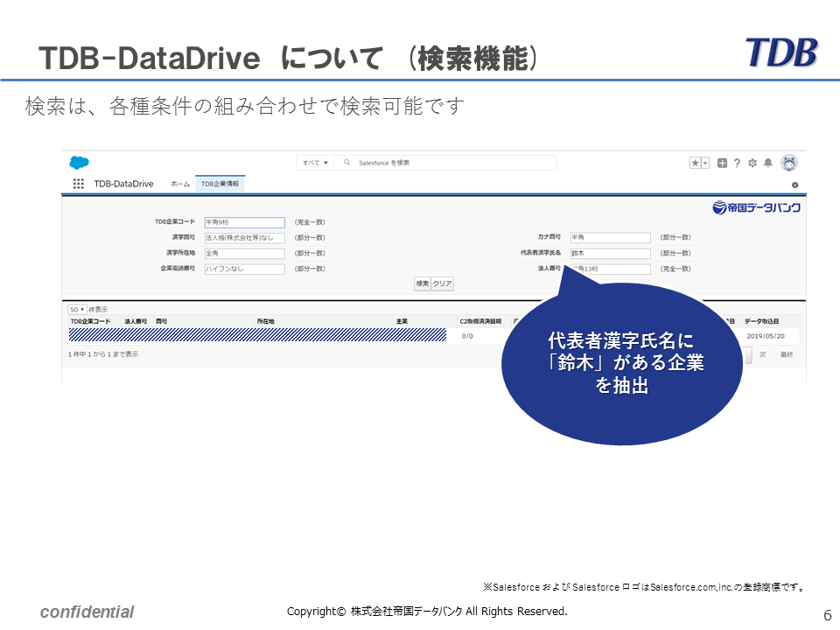Screen dimensions: 840x630
Task: Click the 代表者漢字氏名 field containing 鈴木
Action: (x=610, y=254)
